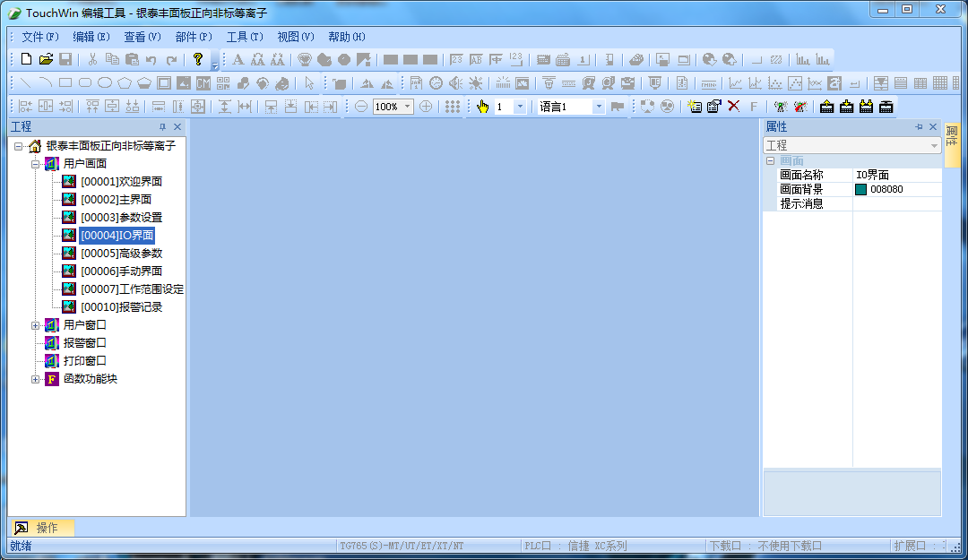The width and height of the screenshot is (968, 560).
Task: Click the 画面名称 value field showing IO界面
Action: [x=895, y=176]
